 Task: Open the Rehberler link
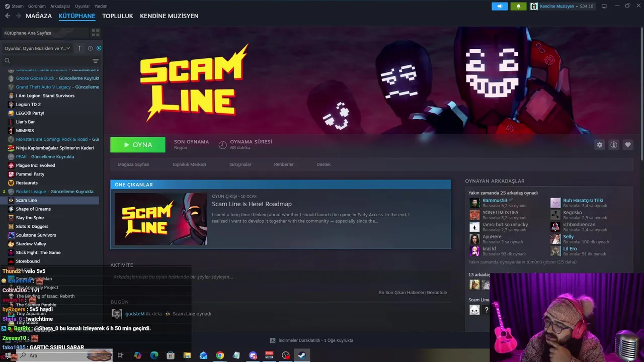click(284, 164)
